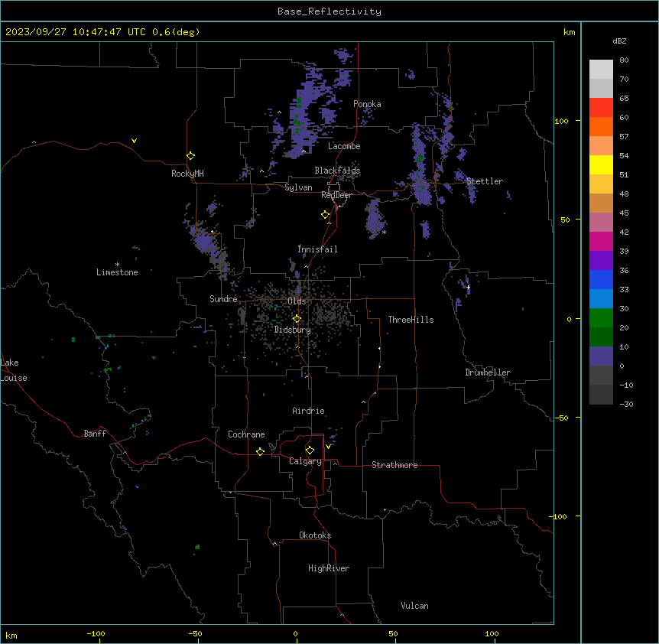Click the Banff label

click(95, 434)
